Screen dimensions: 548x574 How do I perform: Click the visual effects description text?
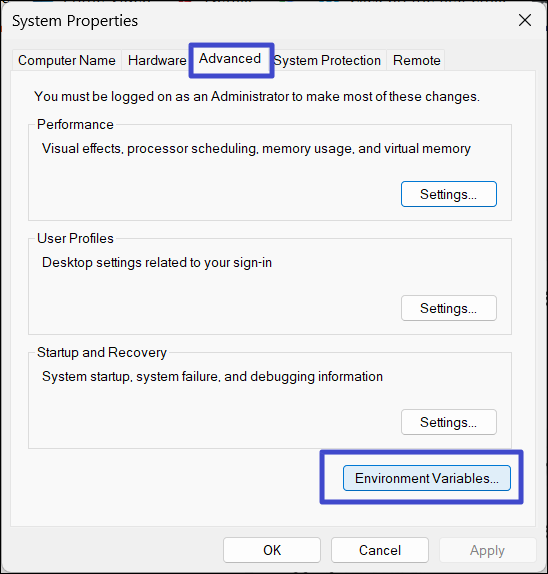tap(256, 149)
